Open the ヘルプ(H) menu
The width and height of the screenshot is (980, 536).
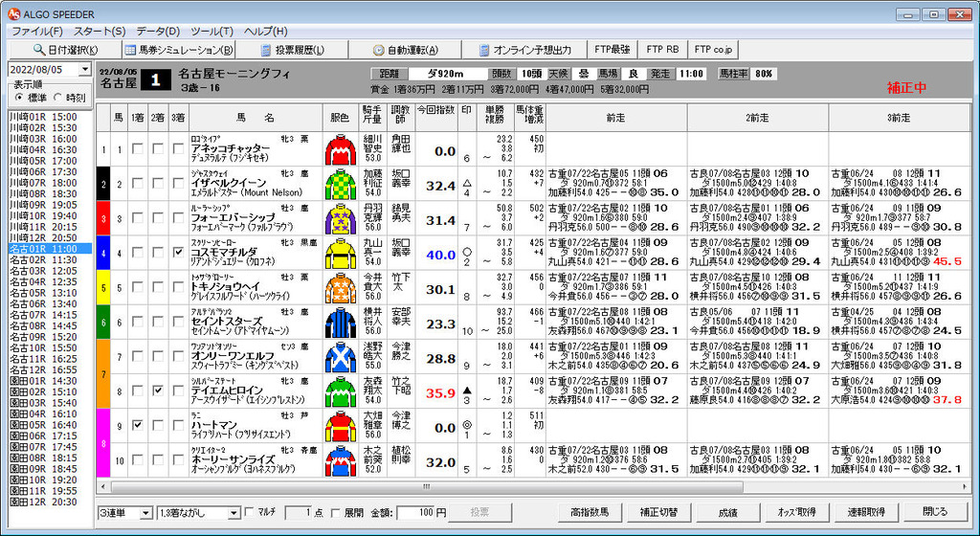pos(266,32)
